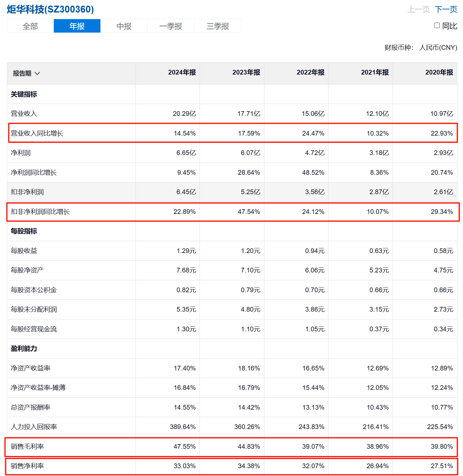Click 2020 销售净利率 value 27.51%

pos(442,466)
